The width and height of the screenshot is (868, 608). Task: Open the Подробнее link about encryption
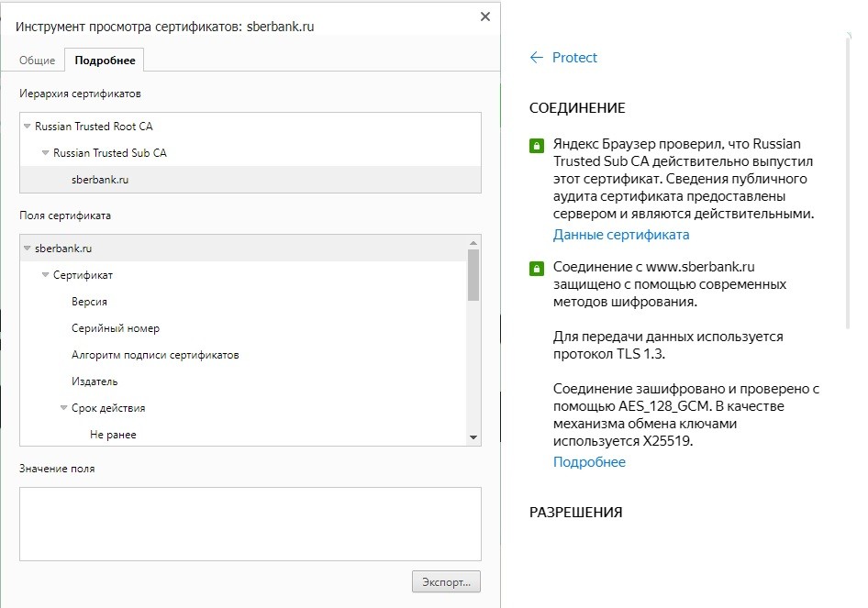click(x=589, y=462)
